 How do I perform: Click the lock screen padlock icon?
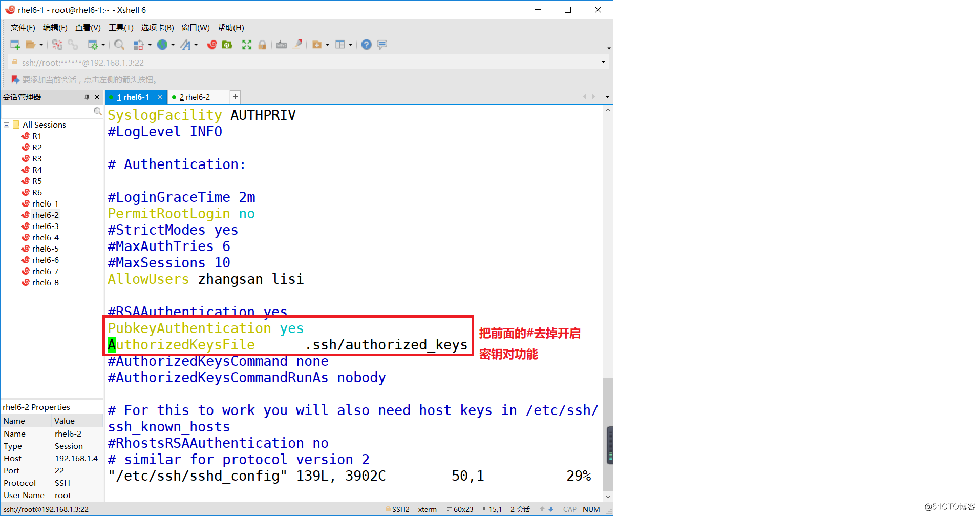click(262, 45)
